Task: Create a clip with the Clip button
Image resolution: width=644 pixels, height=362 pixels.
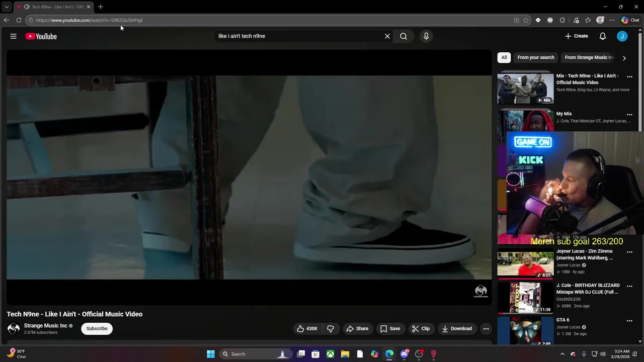Action: [421, 329]
